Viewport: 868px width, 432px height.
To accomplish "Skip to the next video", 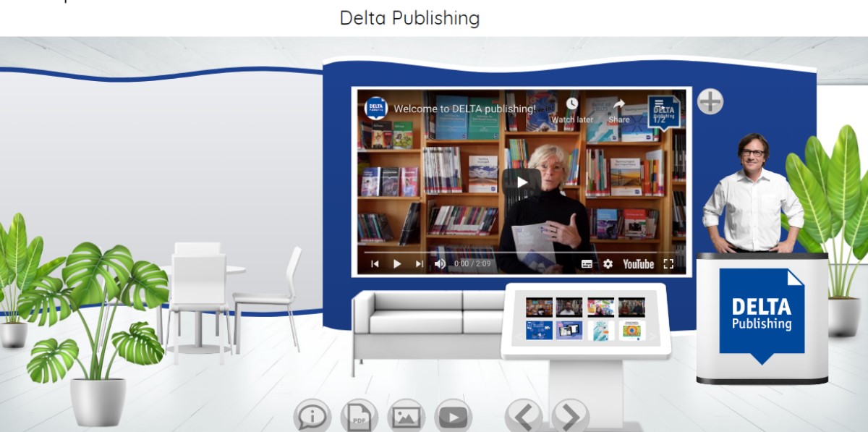I will tap(420, 264).
